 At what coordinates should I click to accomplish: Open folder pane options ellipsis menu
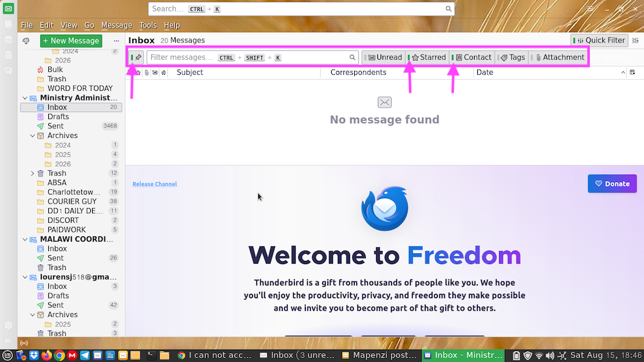(116, 41)
